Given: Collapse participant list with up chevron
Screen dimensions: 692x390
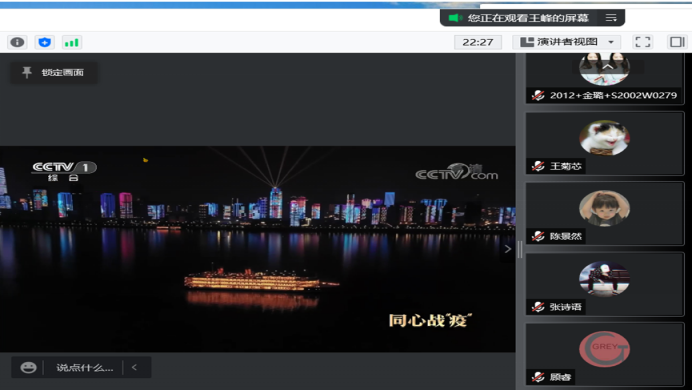Looking at the screenshot, I should point(608,67).
